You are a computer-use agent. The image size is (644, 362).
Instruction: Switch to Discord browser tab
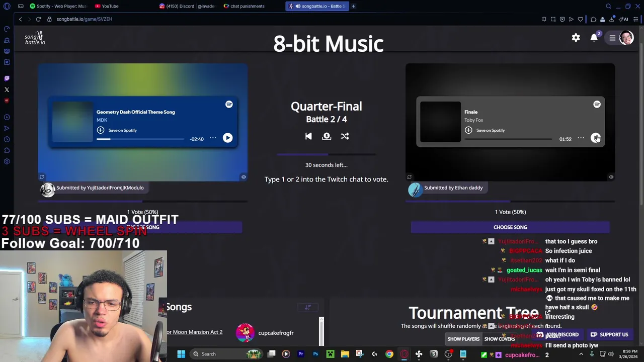coord(187,6)
